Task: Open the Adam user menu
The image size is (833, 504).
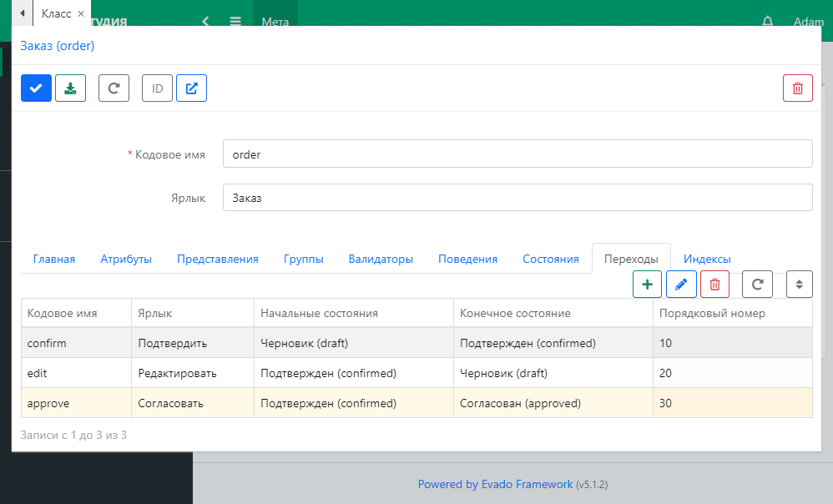Action: (x=809, y=22)
